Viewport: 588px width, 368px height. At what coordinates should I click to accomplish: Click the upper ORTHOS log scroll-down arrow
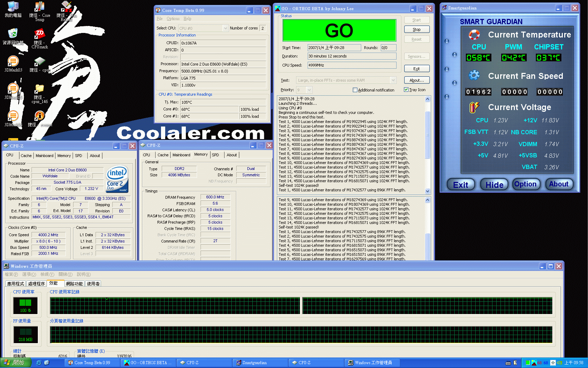click(427, 191)
